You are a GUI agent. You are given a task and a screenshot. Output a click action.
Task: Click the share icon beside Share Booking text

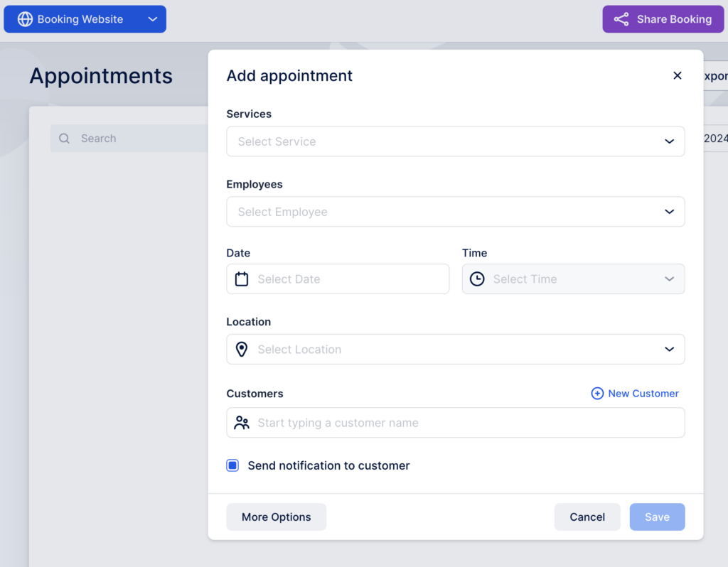click(x=621, y=19)
